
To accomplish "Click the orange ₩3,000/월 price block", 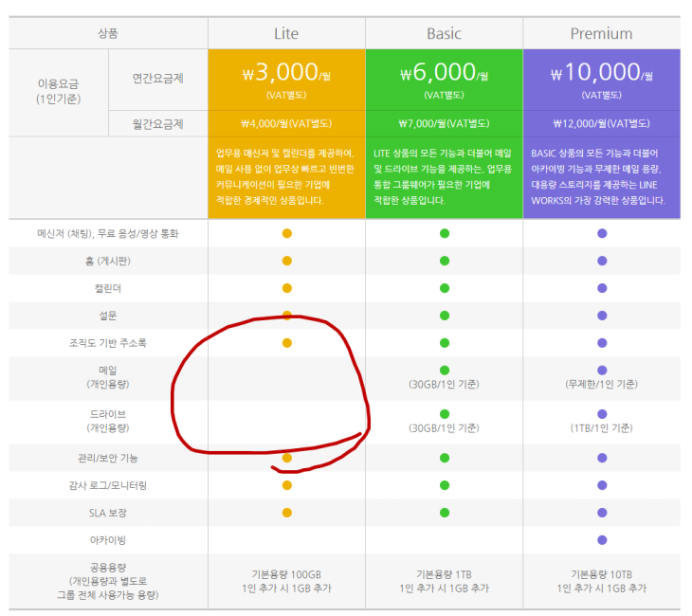I will (x=286, y=80).
